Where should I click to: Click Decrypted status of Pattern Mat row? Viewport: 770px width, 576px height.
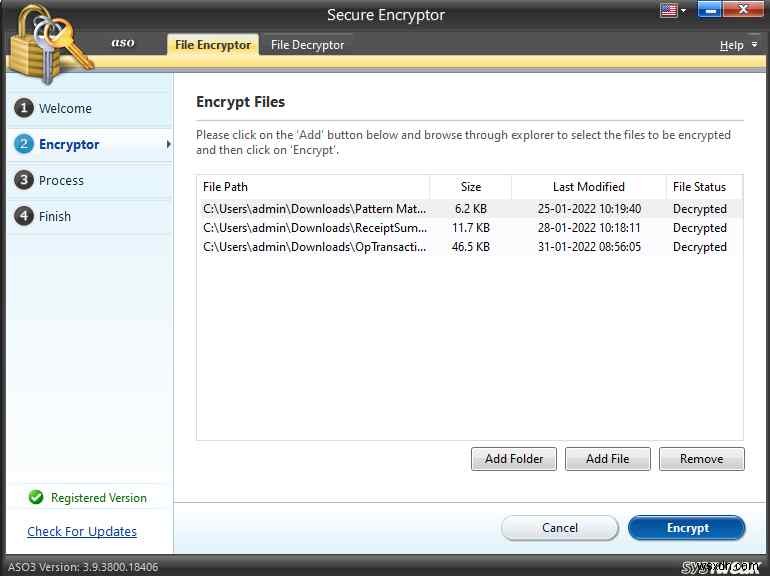click(700, 209)
